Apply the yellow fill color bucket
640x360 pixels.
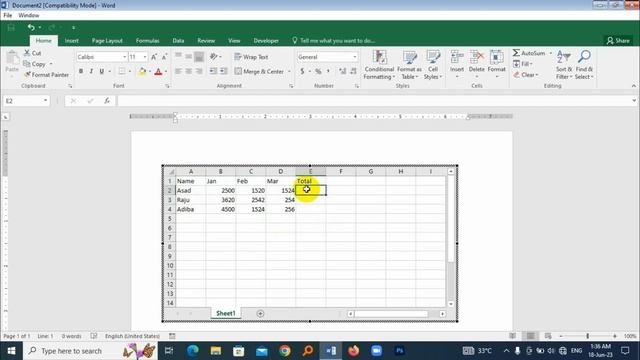[x=142, y=71]
